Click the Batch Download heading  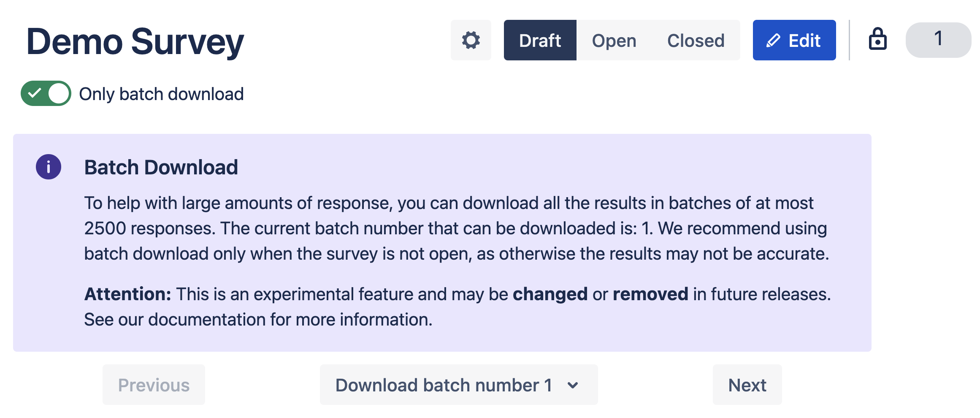[x=161, y=167]
